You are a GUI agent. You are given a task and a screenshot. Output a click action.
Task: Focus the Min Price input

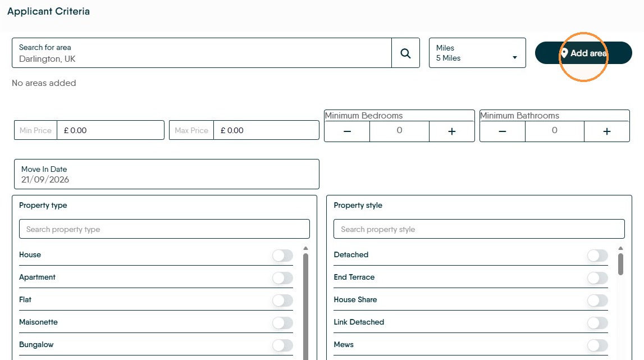111,130
